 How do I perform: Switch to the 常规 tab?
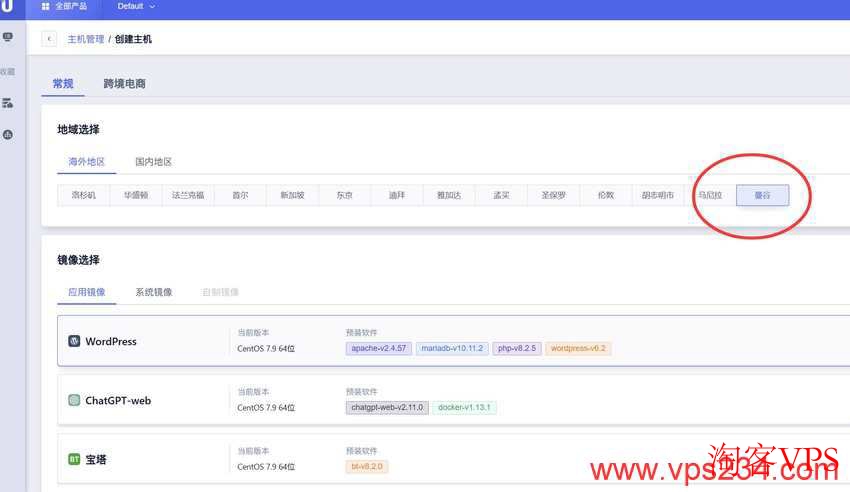63,83
